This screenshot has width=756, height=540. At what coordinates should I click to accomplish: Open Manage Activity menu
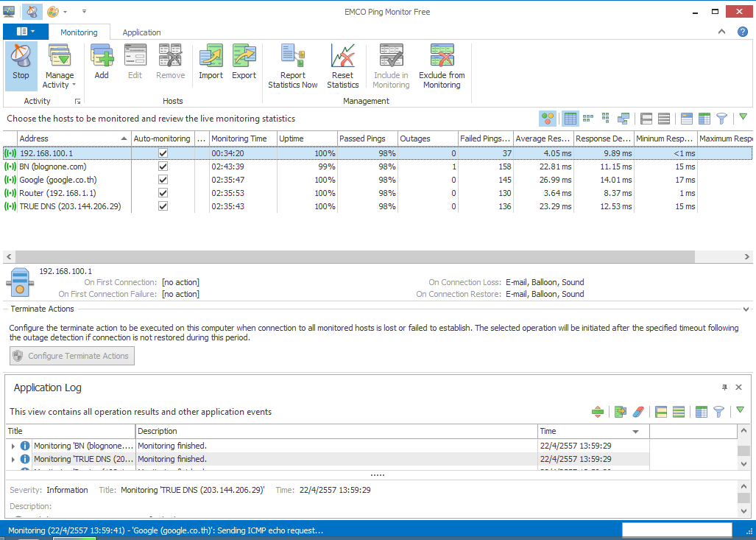tap(60, 66)
